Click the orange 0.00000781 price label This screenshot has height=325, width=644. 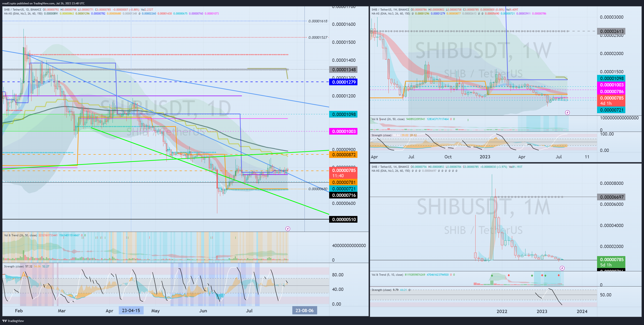tap(343, 182)
